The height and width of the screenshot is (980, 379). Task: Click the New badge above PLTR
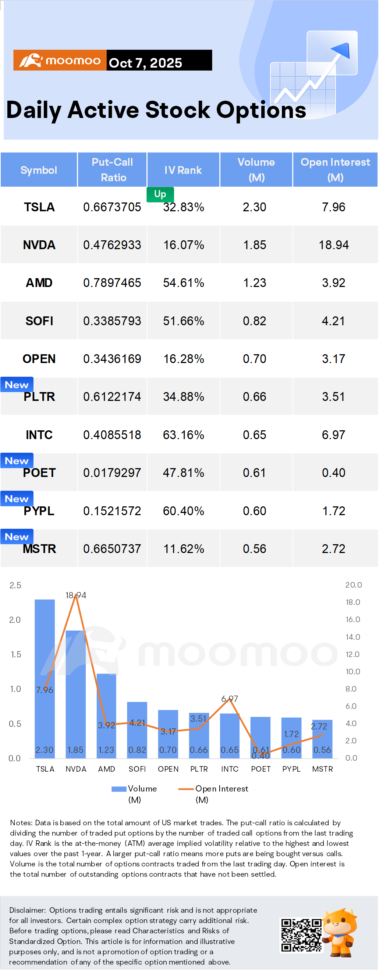tap(17, 385)
